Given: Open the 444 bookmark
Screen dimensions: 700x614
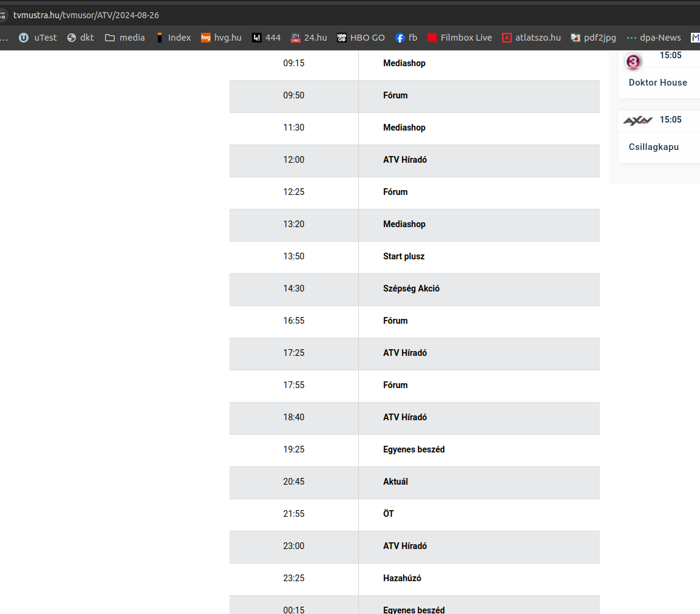Looking at the screenshot, I should [267, 38].
